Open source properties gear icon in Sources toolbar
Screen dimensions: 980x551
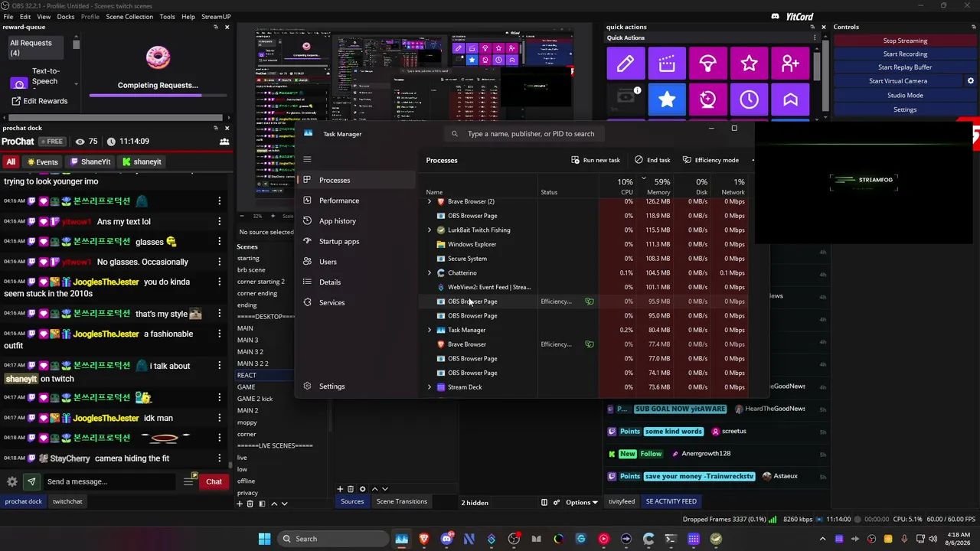click(x=363, y=489)
